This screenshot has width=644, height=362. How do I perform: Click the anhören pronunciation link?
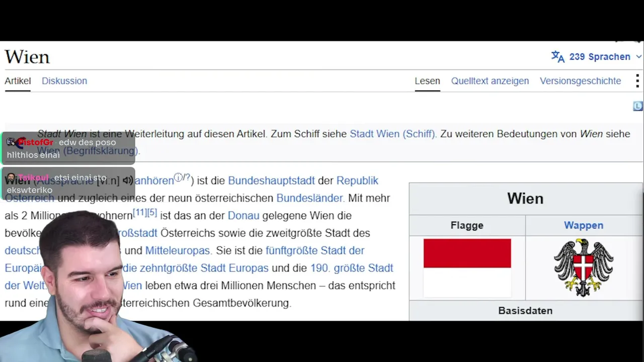[154, 180]
